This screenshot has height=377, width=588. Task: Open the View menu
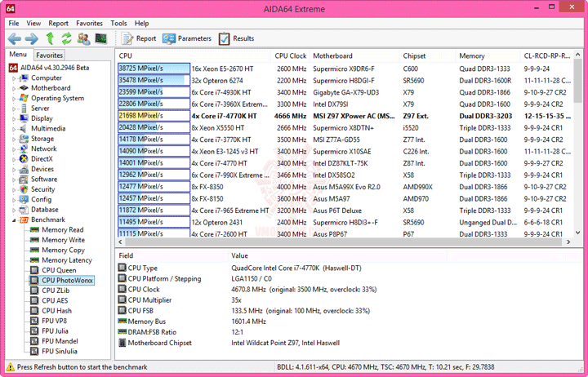[33, 23]
